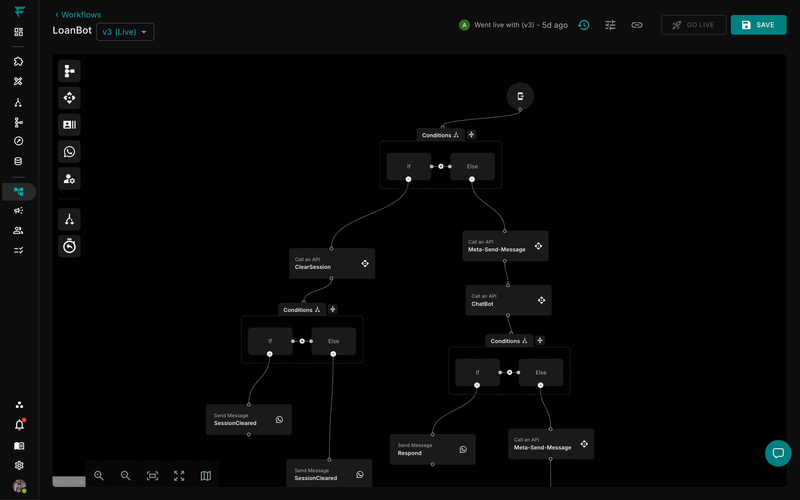Select the timer node tool in the palette

tap(69, 246)
